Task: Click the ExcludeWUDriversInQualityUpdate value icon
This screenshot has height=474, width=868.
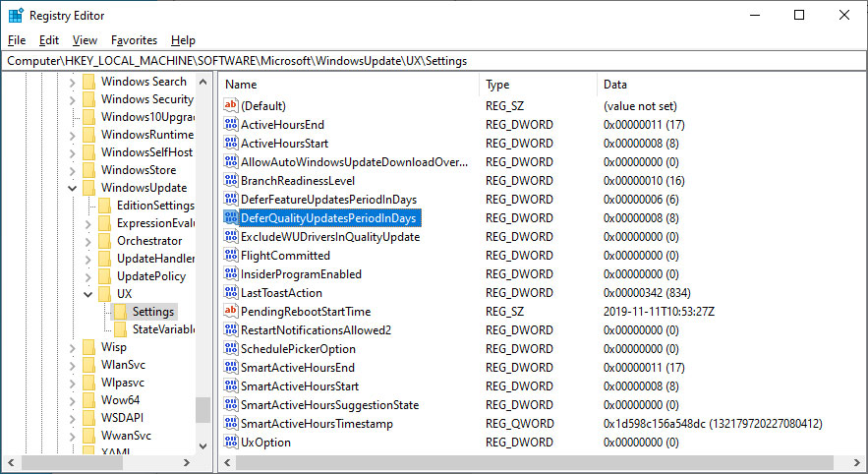Action: click(231, 236)
